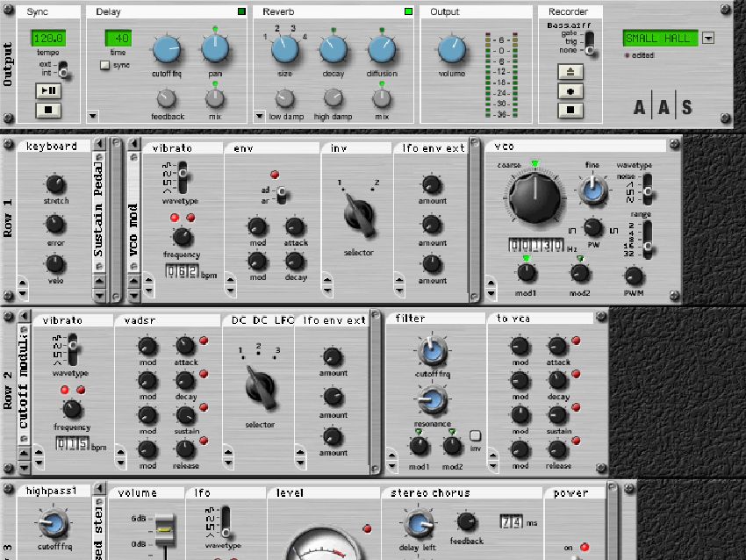This screenshot has height=560, width=746.
Task: Click the Recorder record button
Action: coord(570,90)
